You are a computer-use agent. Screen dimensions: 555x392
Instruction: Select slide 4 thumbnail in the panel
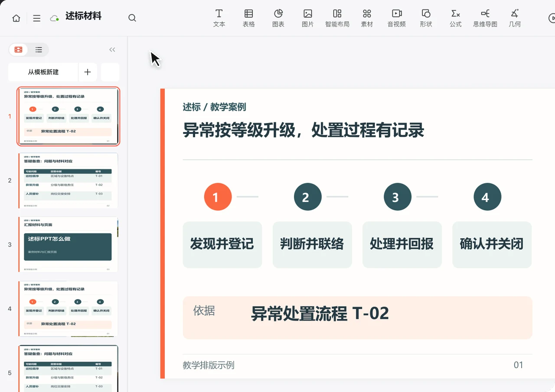pos(68,308)
